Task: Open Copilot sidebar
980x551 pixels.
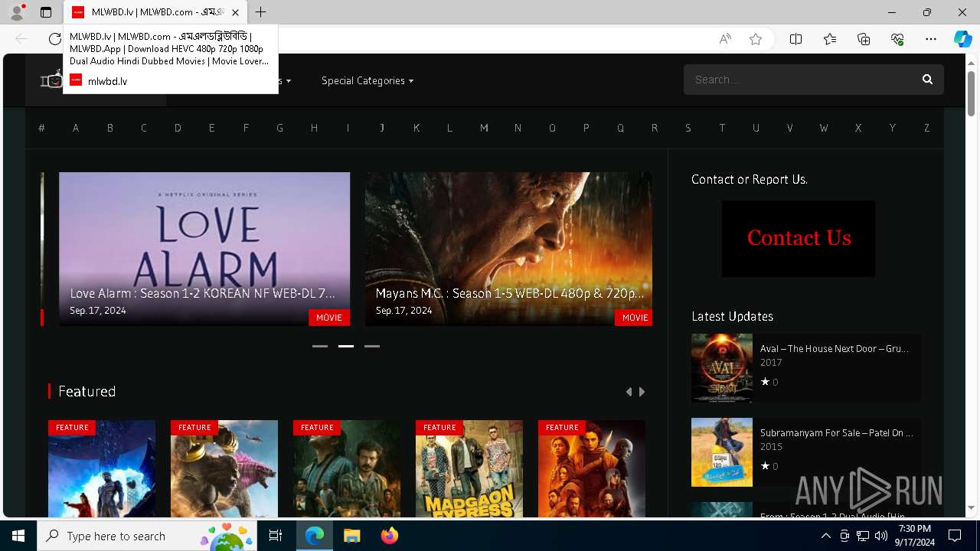Action: [x=962, y=39]
